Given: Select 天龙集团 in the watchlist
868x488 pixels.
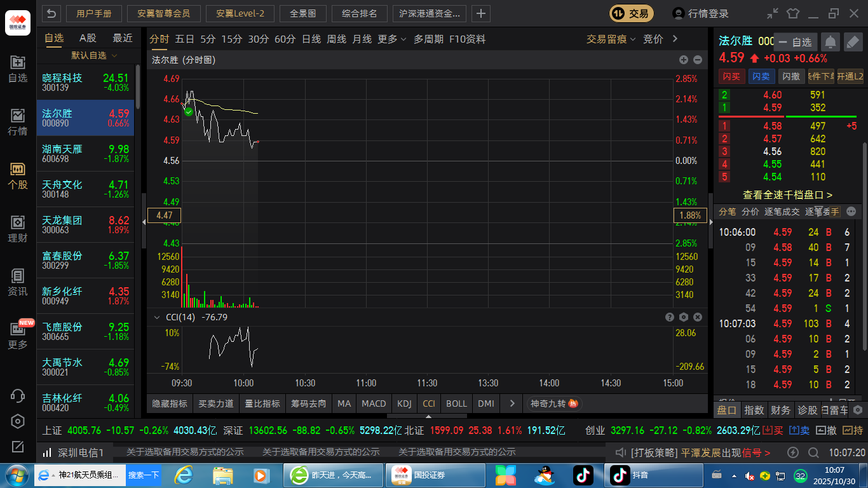Looking at the screenshot, I should pyautogui.click(x=85, y=225).
